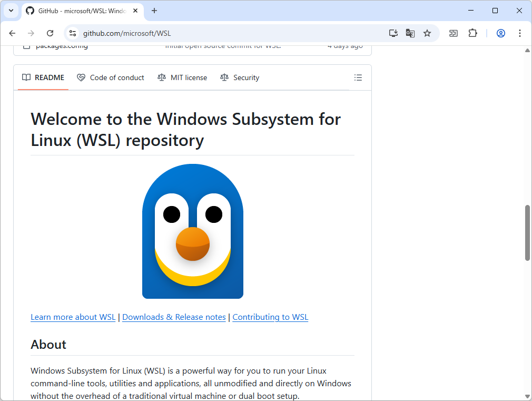
Task: Click the README book icon
Action: (x=26, y=77)
